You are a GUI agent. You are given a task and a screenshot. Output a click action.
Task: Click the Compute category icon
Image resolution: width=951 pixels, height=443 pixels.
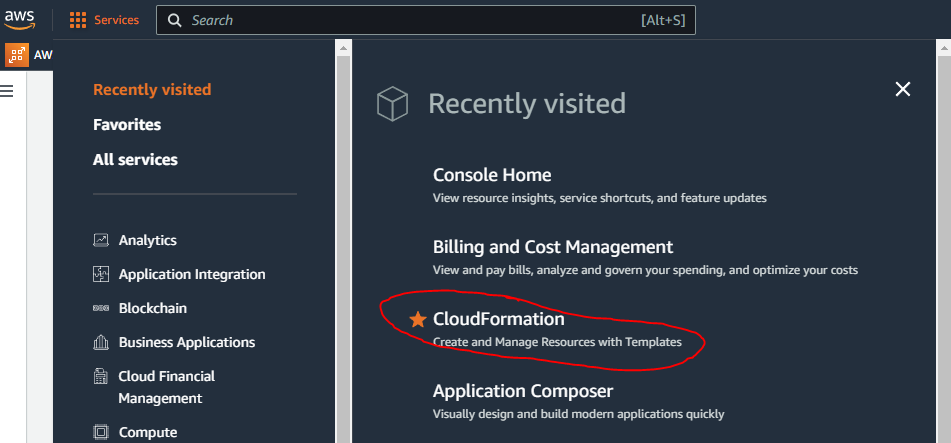tap(101, 432)
